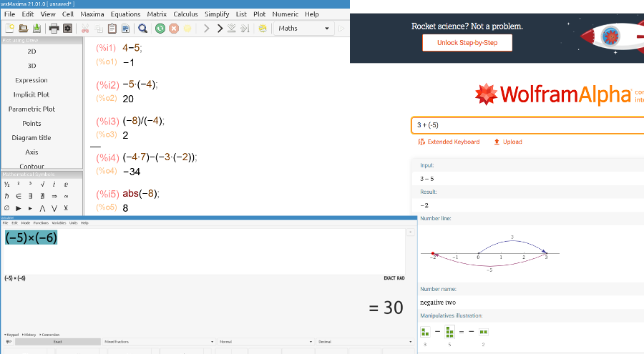
Task: Click the Cut scissors icon in wxMaxima
Action: pyautogui.click(x=85, y=29)
